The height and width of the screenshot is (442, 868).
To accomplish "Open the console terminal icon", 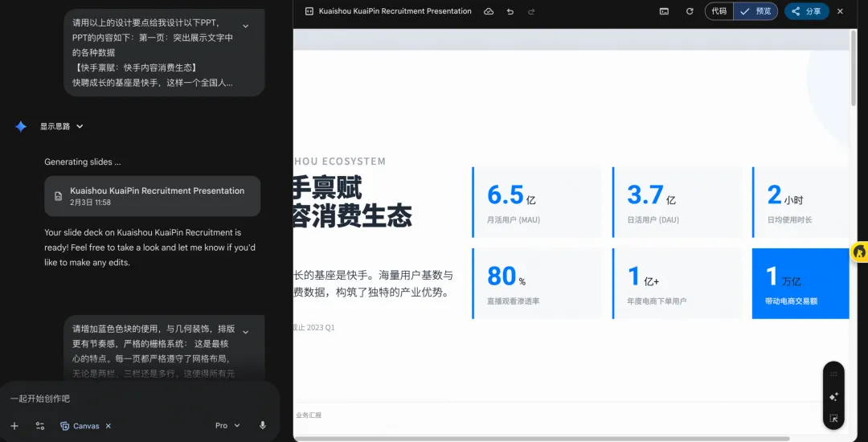I will [665, 11].
